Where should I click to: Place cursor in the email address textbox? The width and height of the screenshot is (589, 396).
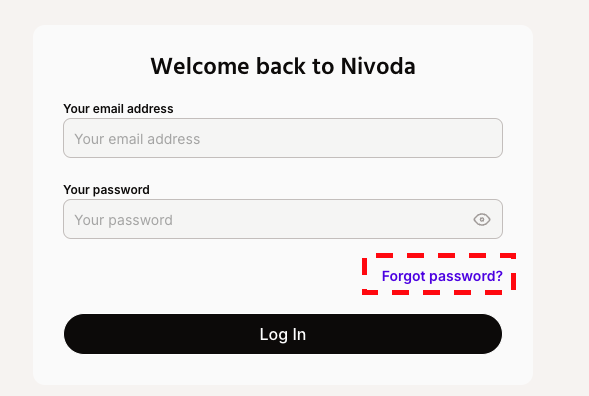coord(283,138)
